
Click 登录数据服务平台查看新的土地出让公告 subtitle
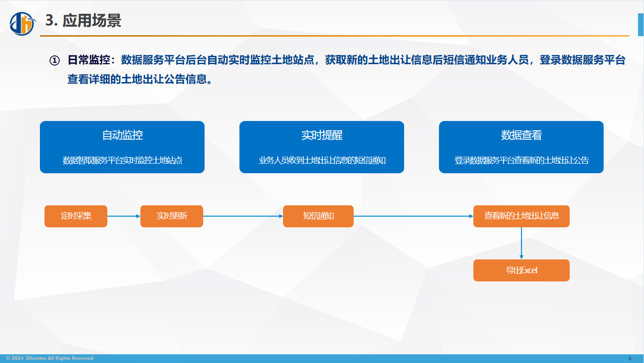(x=522, y=160)
